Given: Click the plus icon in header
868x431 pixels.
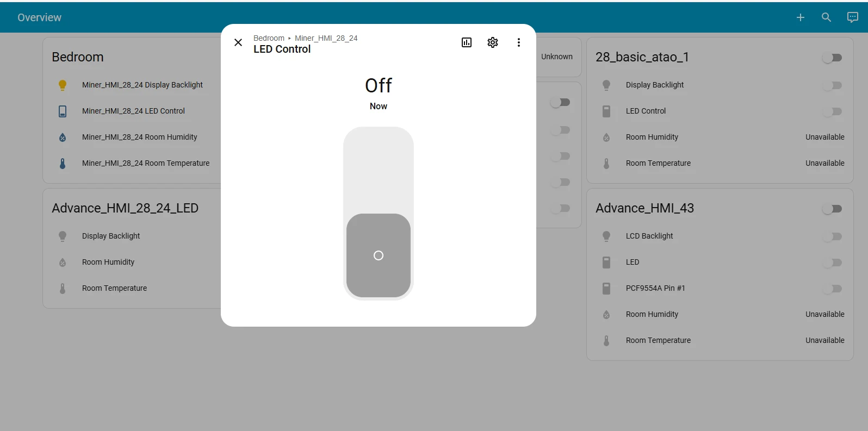Looking at the screenshot, I should 800,17.
